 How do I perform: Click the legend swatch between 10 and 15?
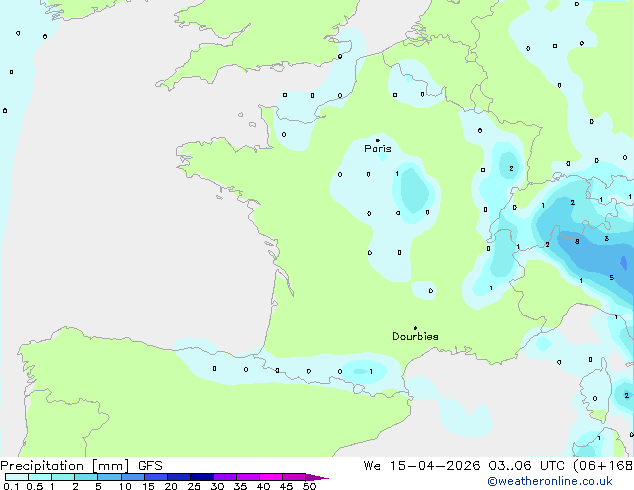133,477
